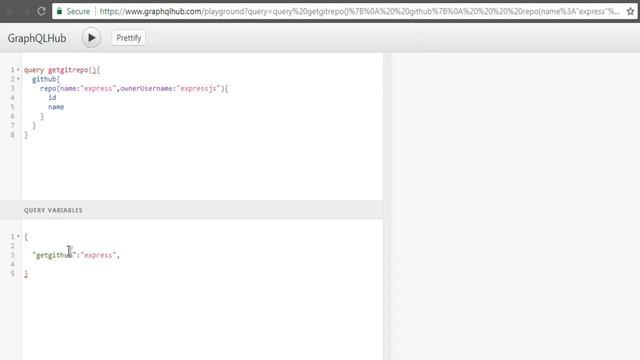Select the graphqlhub.com address bar URL

tap(360, 11)
